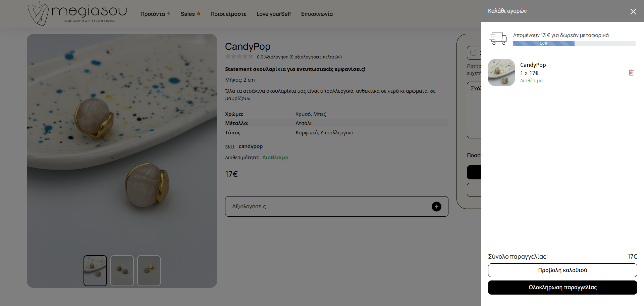Go to Ποιοι είμαστε page
The height and width of the screenshot is (306, 644).
228,14
